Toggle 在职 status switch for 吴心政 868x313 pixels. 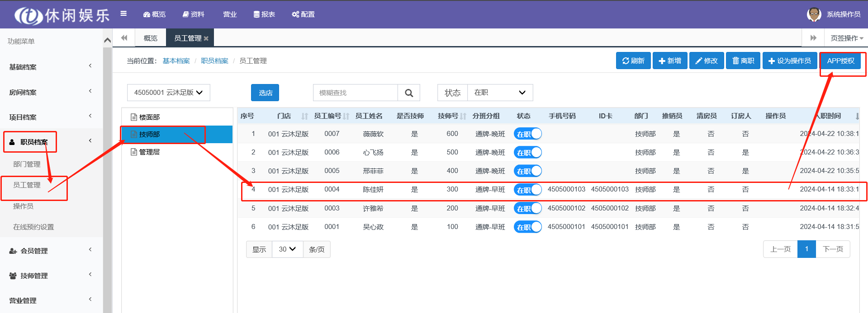pos(527,227)
